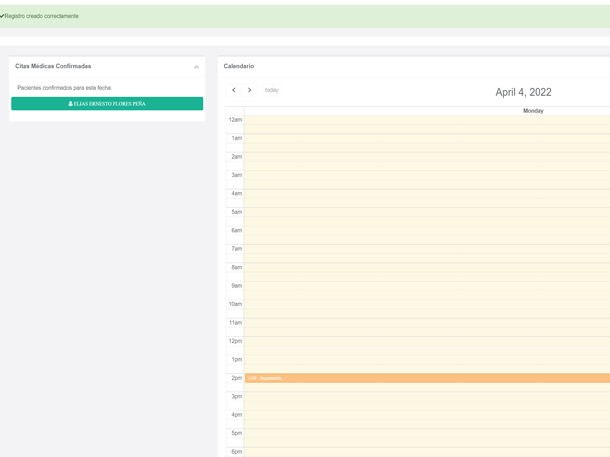Go to the previous calendar day

(234, 90)
